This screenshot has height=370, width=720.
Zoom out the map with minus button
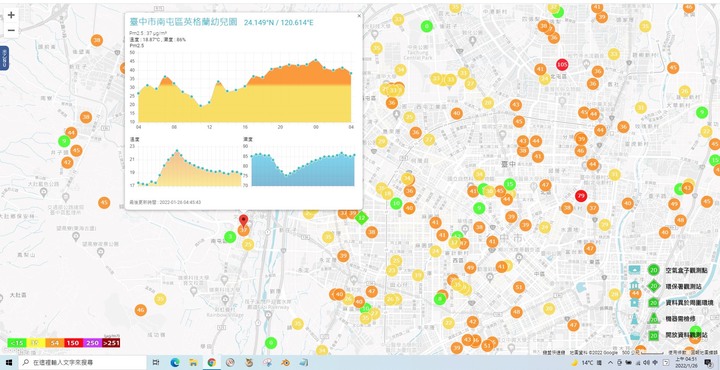[x=11, y=30]
